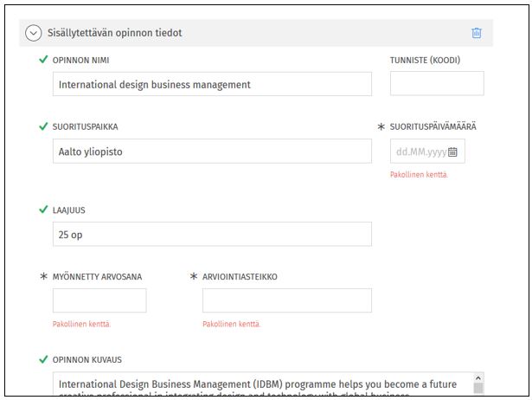Click the green checkmark beside Laajuus
The height and width of the screenshot is (400, 532).
tap(43, 210)
